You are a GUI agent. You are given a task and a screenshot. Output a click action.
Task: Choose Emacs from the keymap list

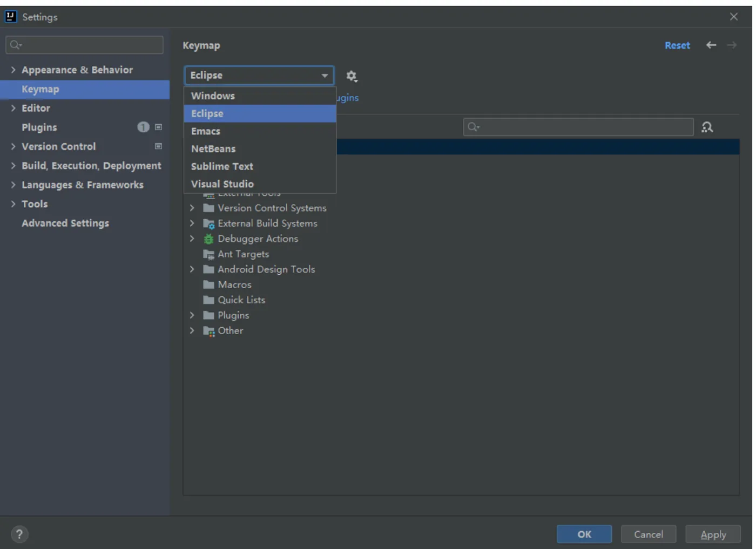pyautogui.click(x=260, y=131)
